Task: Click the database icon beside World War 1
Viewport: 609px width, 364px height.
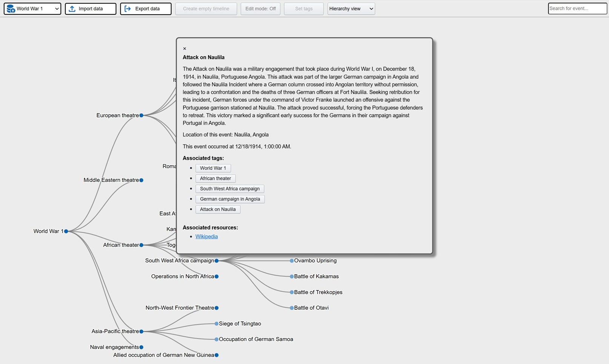Action: pos(11,9)
